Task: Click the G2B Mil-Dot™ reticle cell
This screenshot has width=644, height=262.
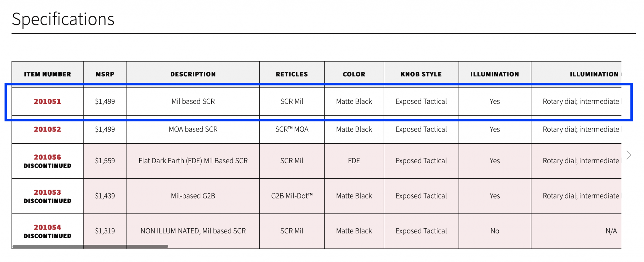Action: click(x=292, y=196)
